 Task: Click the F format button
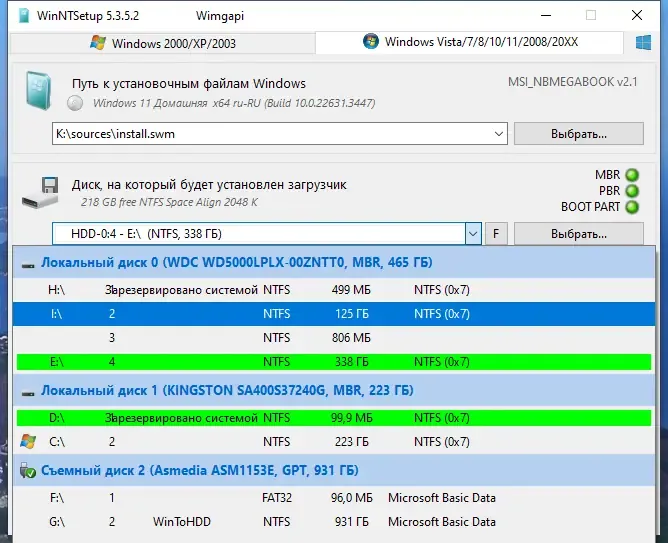coord(496,233)
